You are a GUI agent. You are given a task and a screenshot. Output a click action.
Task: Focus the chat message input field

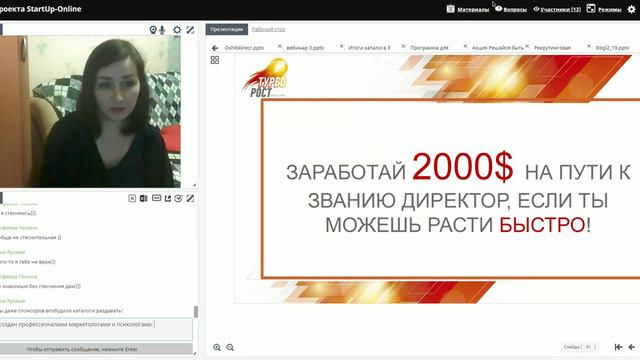click(x=96, y=329)
